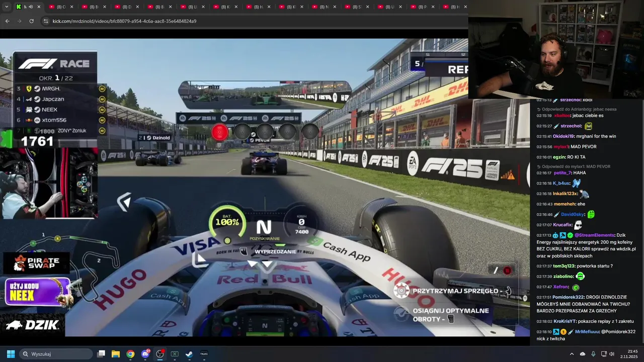Switch to the YouTube tab labeled "(8) L"
Screen dimensions: 644x362
click(192, 7)
